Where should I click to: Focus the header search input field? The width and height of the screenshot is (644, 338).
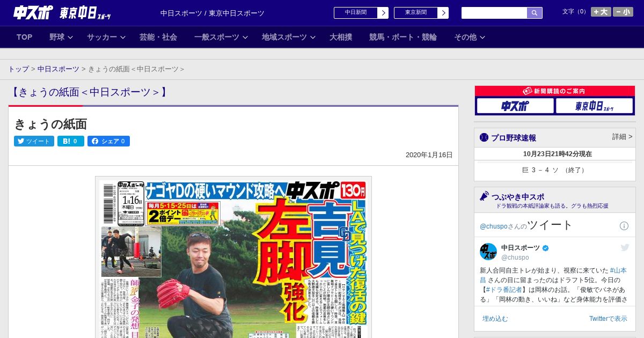(494, 13)
